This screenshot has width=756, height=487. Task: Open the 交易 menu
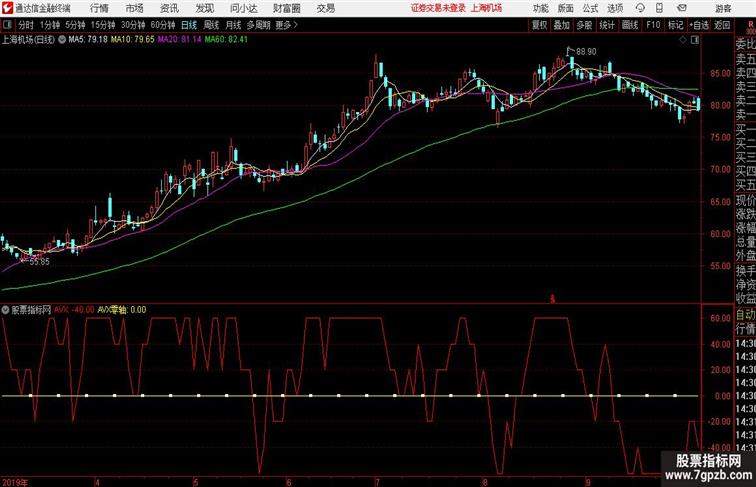(x=325, y=8)
